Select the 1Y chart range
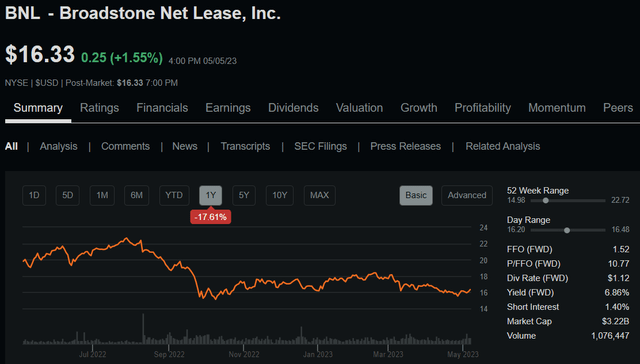 (211, 195)
